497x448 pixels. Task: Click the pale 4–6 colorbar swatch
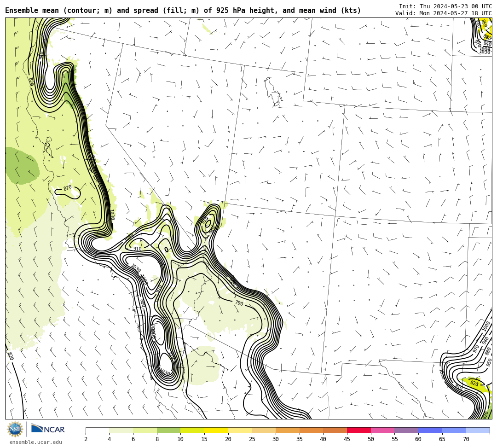121,430
